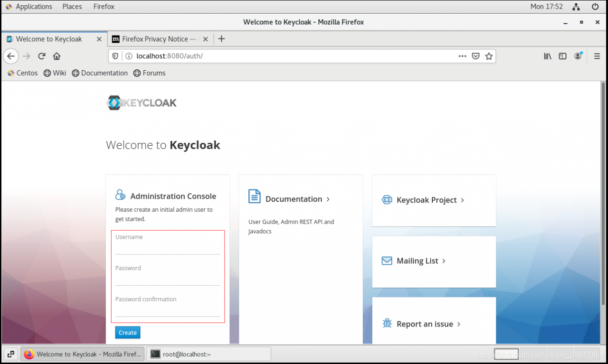The image size is (608, 364).
Task: Focus the Password field
Action: point(168,279)
